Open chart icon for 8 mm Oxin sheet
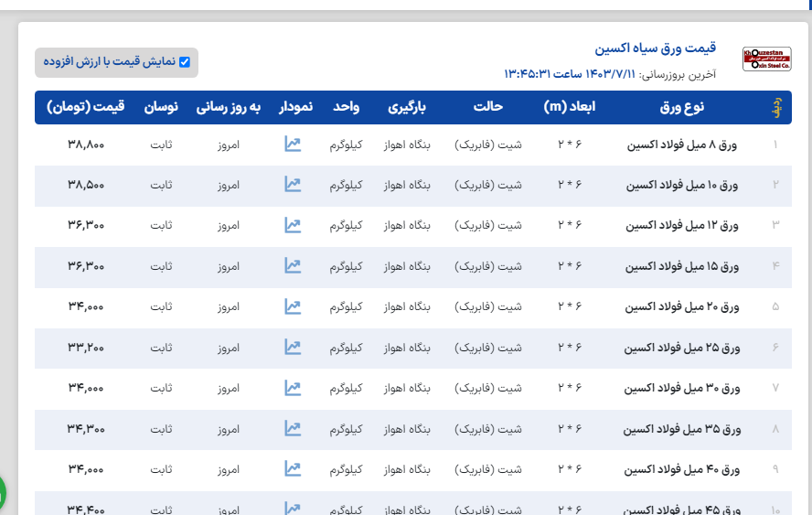Screen dimensions: 812x515 coord(293,145)
